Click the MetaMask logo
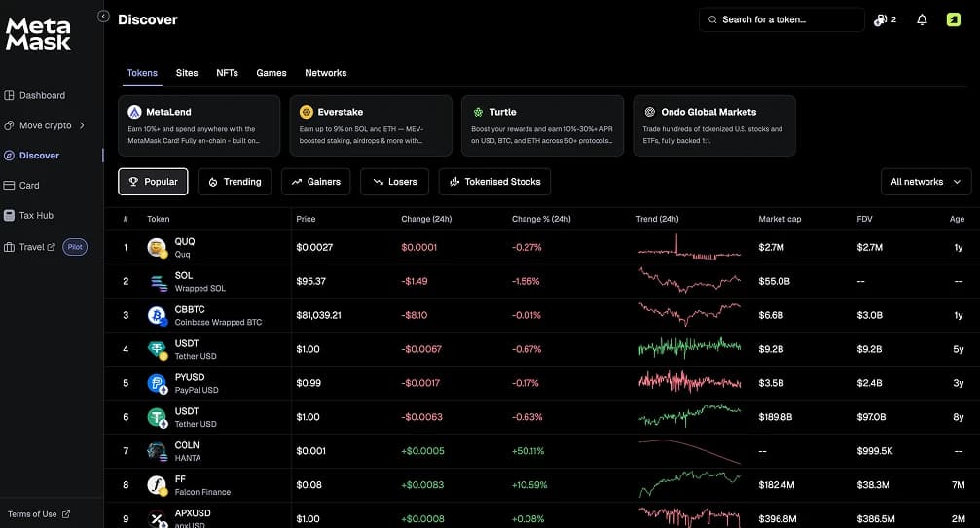 (x=38, y=34)
